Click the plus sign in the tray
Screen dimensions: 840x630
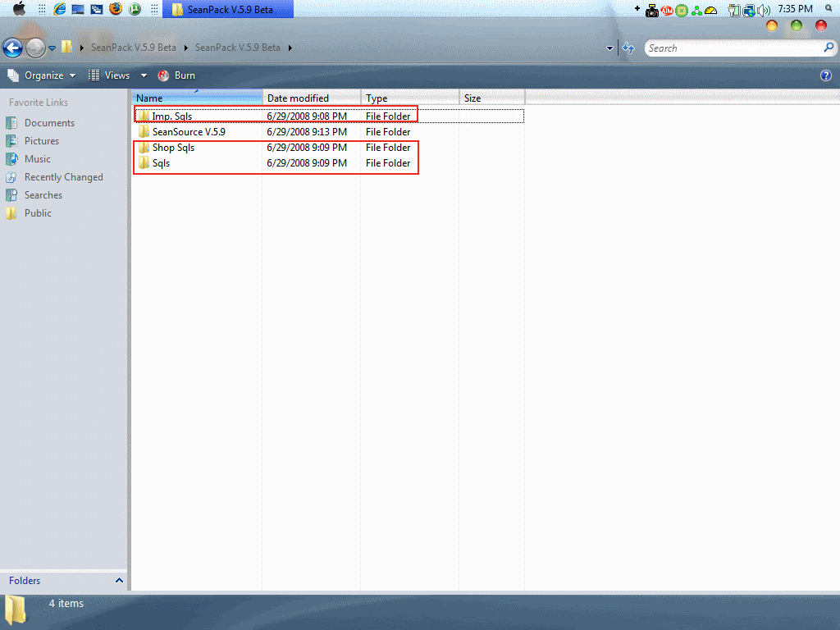click(637, 8)
